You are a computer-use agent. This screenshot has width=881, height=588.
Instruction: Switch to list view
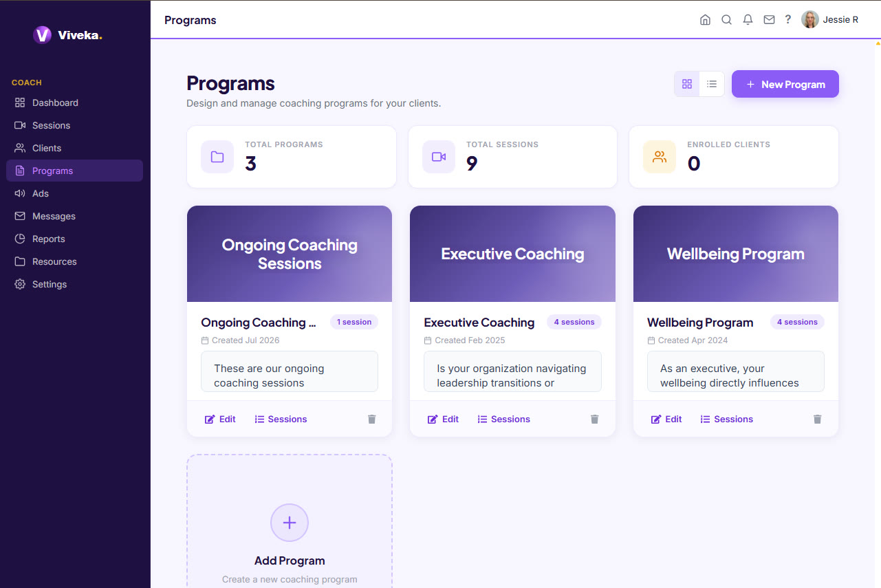[712, 84]
